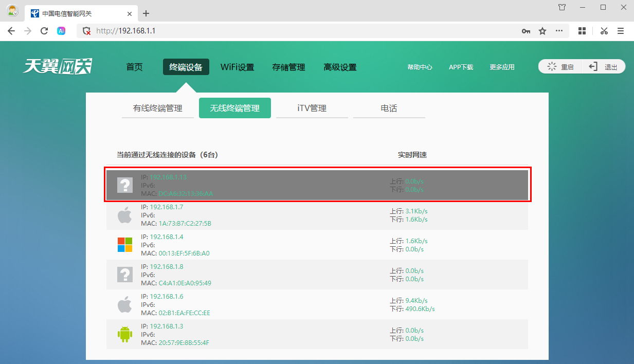Open the 帮助中心 link

pyautogui.click(x=420, y=67)
